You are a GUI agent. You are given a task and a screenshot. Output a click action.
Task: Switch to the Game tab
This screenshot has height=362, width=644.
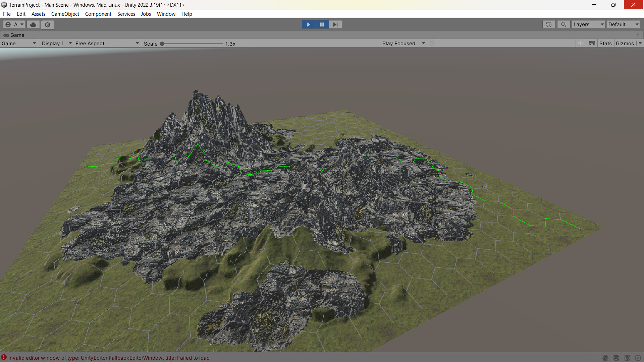point(16,35)
